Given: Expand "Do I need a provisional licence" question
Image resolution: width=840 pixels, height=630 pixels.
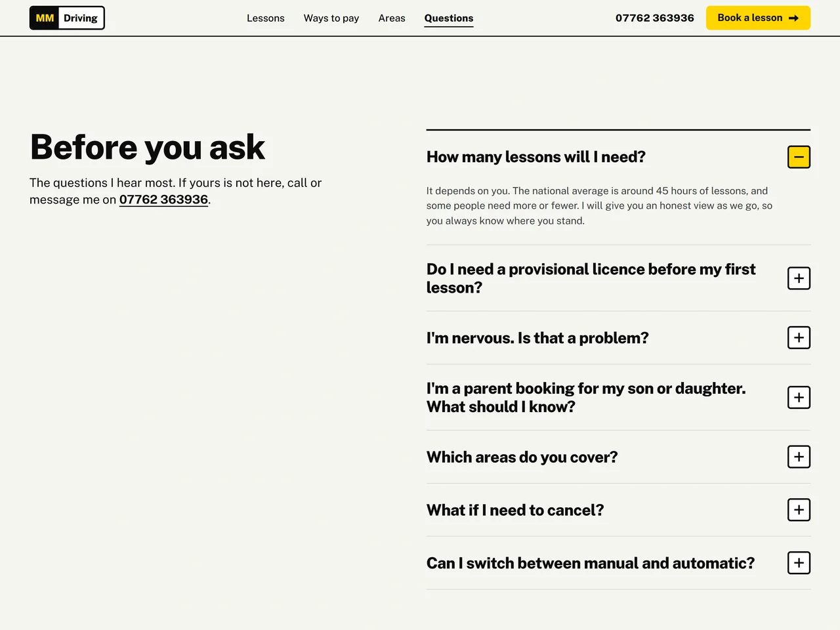Looking at the screenshot, I should pyautogui.click(x=591, y=278).
